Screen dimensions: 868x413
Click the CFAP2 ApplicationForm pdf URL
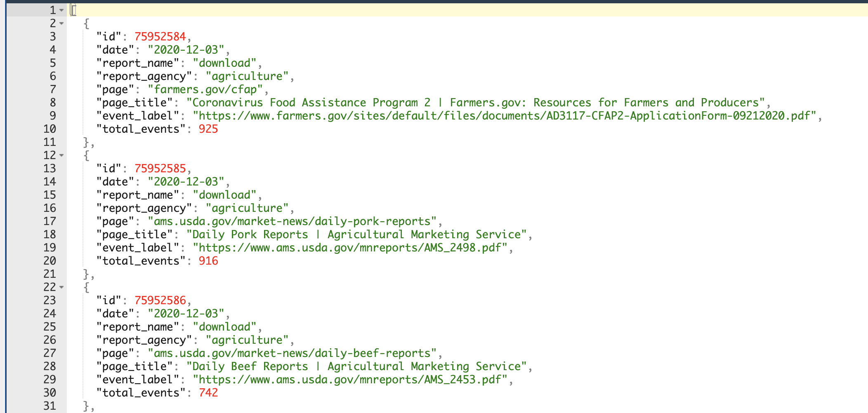pyautogui.click(x=505, y=116)
